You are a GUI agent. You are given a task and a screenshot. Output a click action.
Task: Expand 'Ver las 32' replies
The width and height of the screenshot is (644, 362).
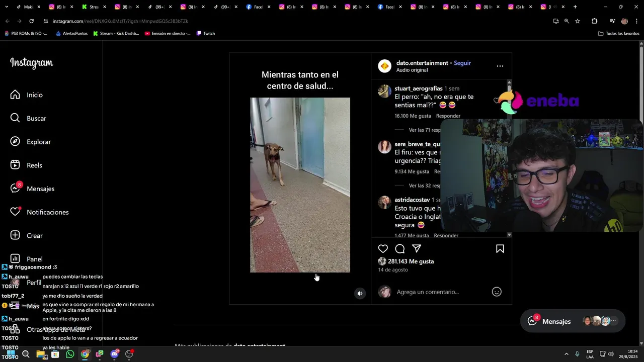tap(425, 186)
